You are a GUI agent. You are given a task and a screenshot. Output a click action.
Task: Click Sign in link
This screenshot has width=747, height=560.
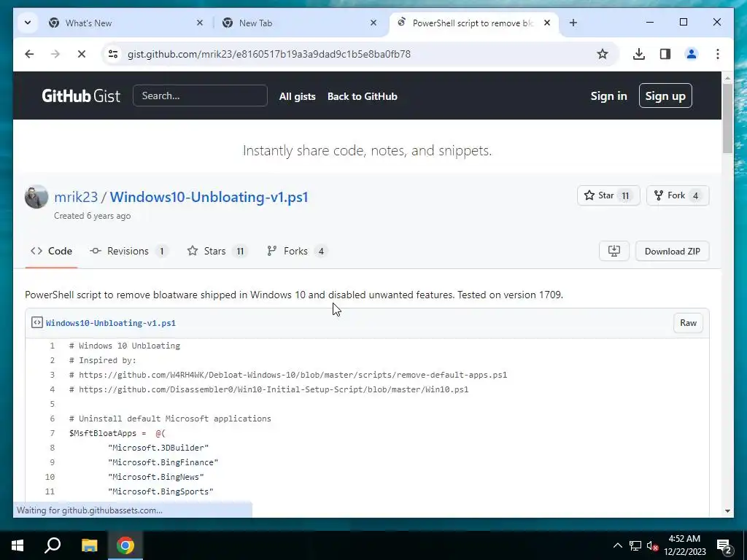(x=608, y=96)
